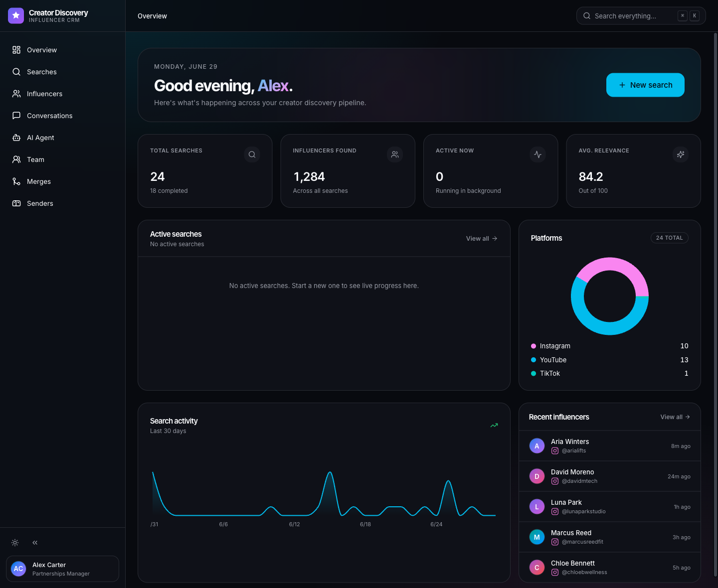Click the Instagram icon beside @arialifts
This screenshot has height=588, width=718.
pyautogui.click(x=555, y=450)
